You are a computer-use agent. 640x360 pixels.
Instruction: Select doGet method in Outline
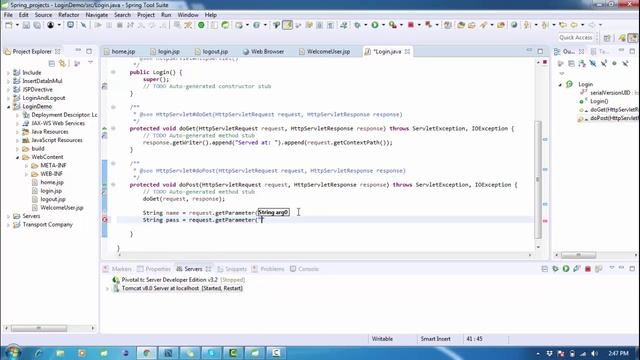click(x=614, y=110)
